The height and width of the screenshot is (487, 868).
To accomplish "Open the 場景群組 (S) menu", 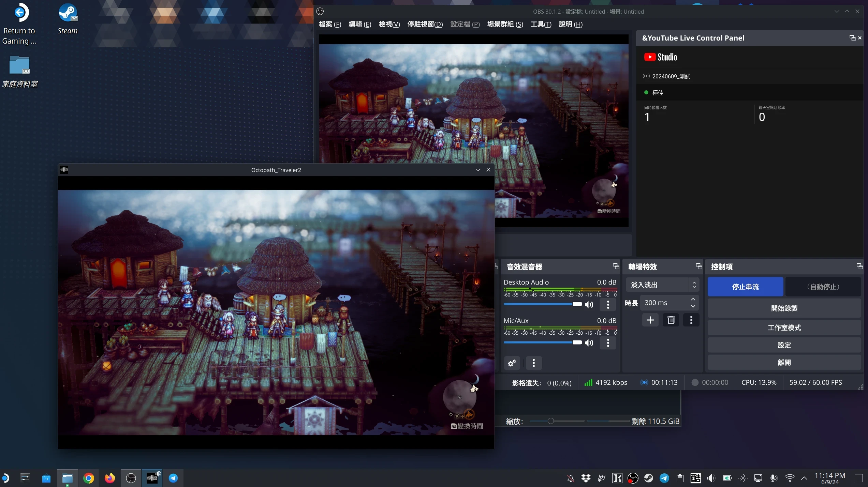I will (x=505, y=24).
